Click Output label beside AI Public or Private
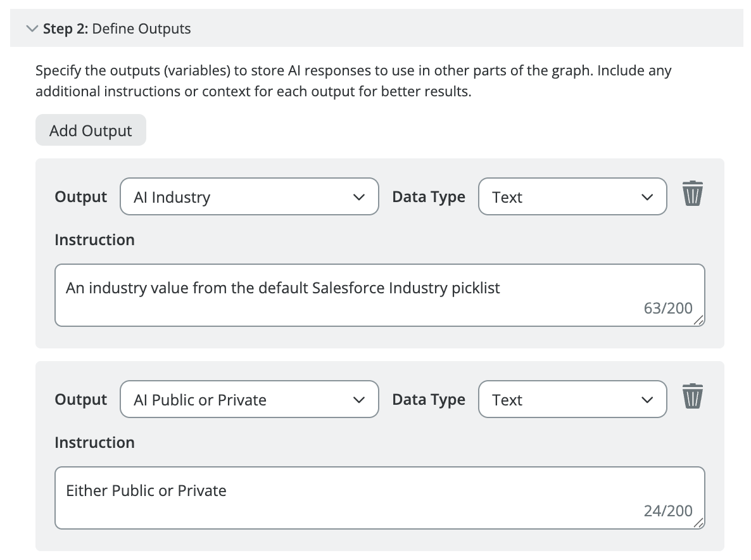The image size is (751, 560). pyautogui.click(x=80, y=400)
